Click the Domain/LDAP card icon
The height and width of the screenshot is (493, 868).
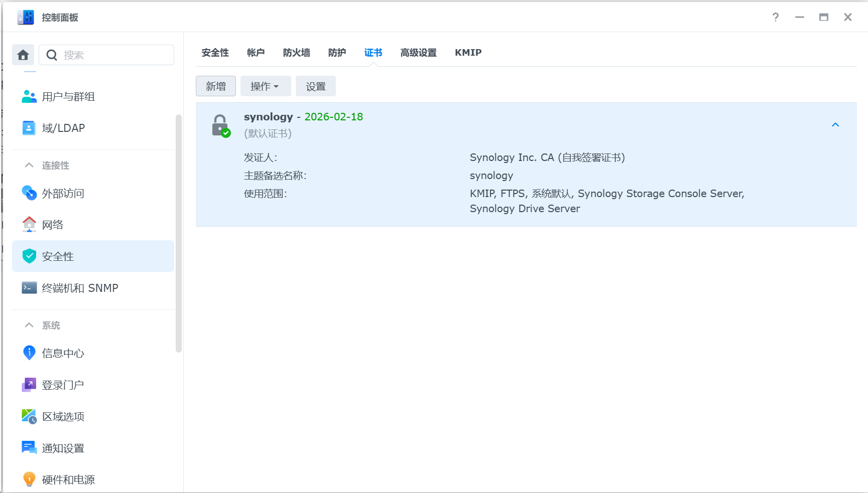click(x=29, y=128)
